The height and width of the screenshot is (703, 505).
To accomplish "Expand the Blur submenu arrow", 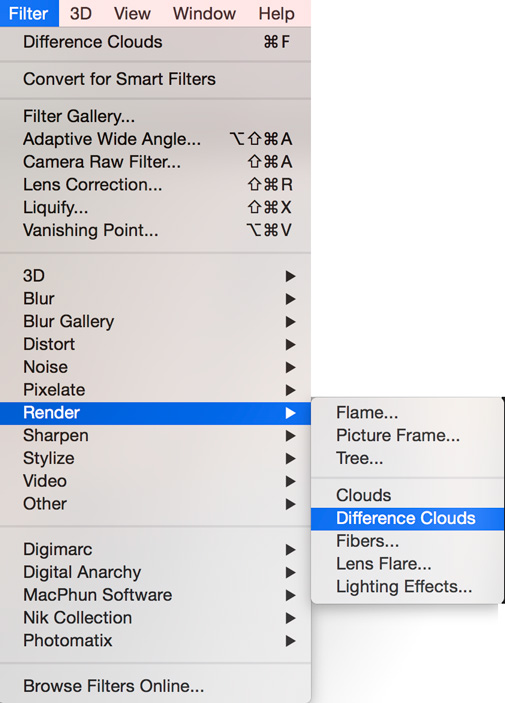I will point(291,299).
